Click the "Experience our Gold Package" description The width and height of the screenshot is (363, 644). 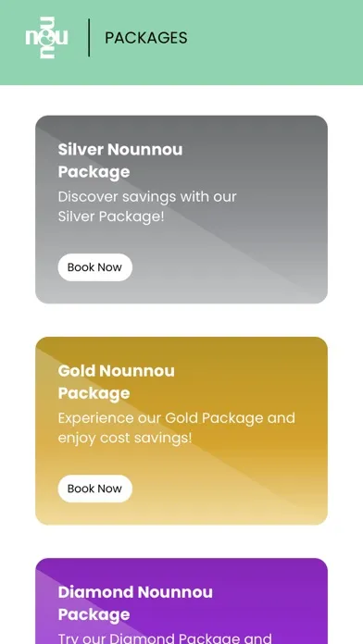pos(176,428)
